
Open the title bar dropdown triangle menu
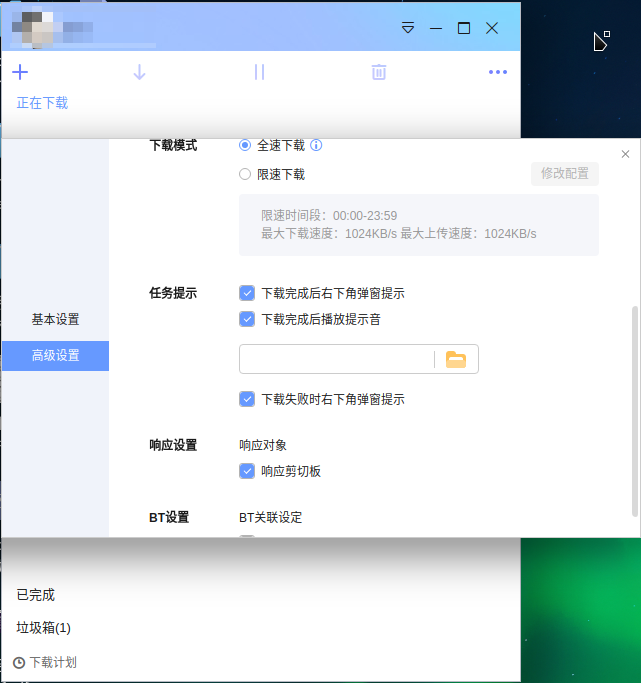pyautogui.click(x=407, y=28)
